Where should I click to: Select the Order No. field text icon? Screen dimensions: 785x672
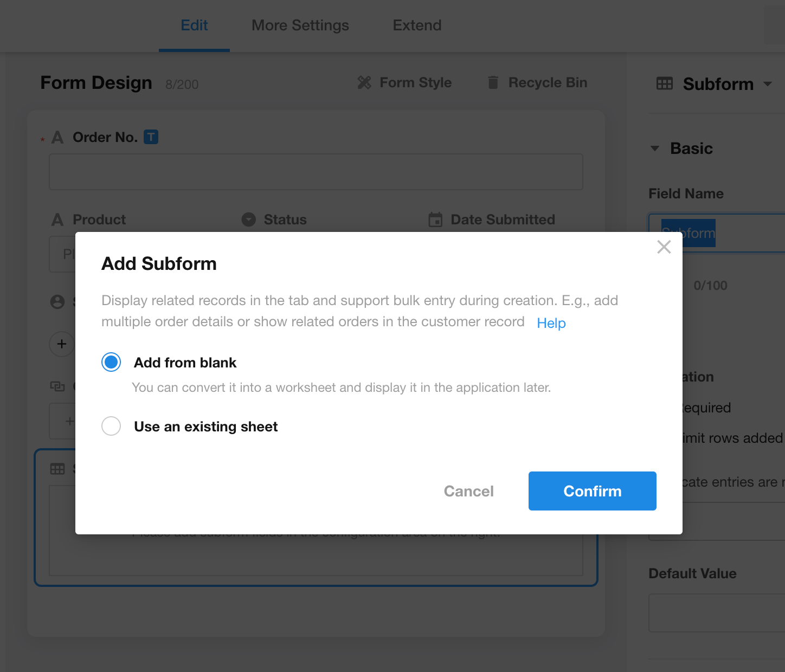pyautogui.click(x=57, y=137)
